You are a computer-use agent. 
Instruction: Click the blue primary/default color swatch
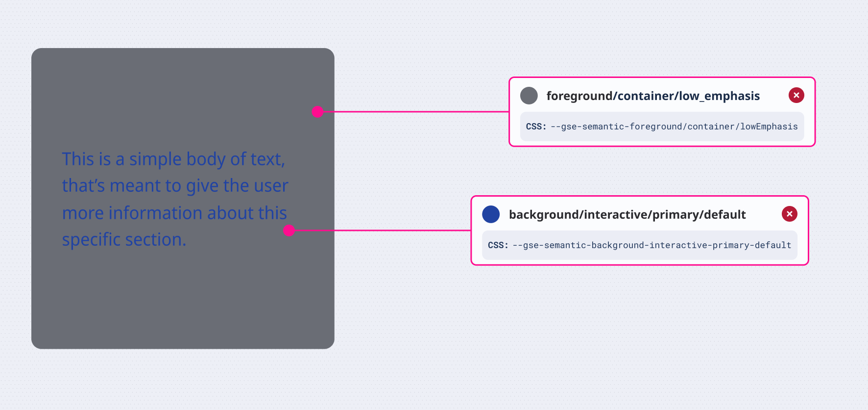pyautogui.click(x=491, y=214)
